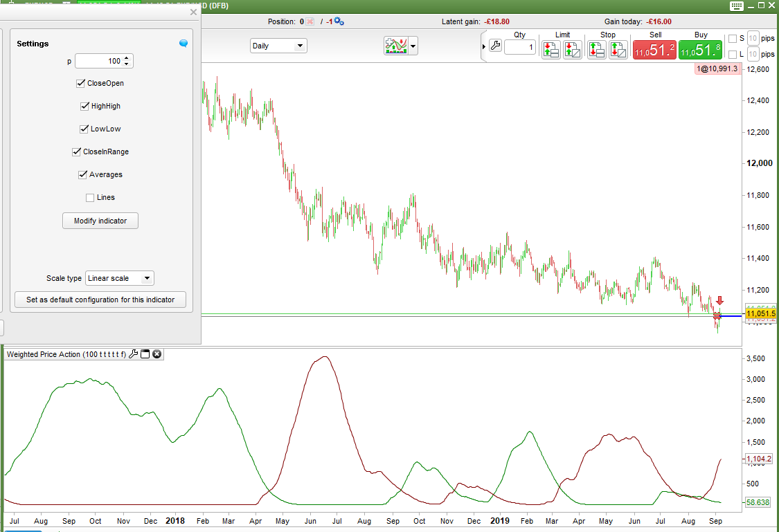Click the p value input field
Screen dimensions: 779x532
[99, 61]
